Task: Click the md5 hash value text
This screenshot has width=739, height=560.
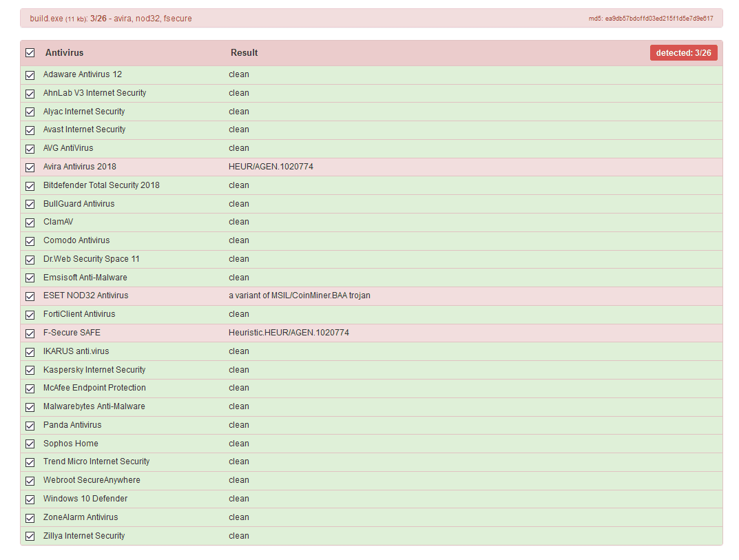Action: click(x=659, y=19)
